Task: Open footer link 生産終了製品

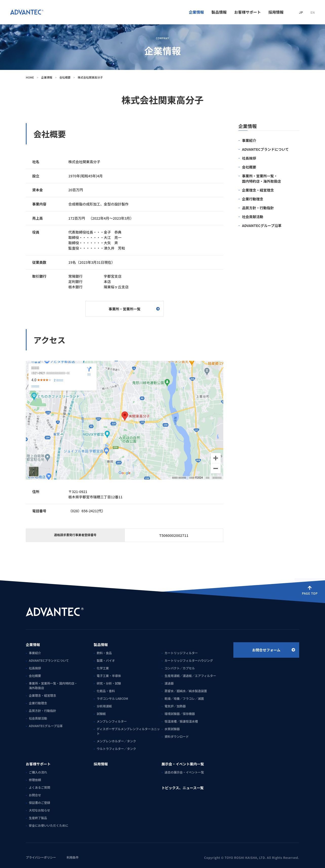Action: click(38, 818)
